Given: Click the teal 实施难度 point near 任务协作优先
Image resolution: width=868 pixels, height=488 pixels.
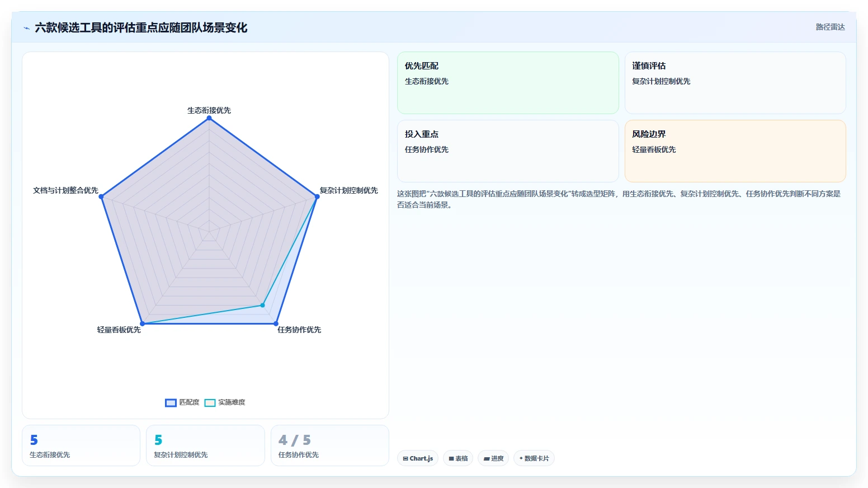Looking at the screenshot, I should pyautogui.click(x=262, y=306).
